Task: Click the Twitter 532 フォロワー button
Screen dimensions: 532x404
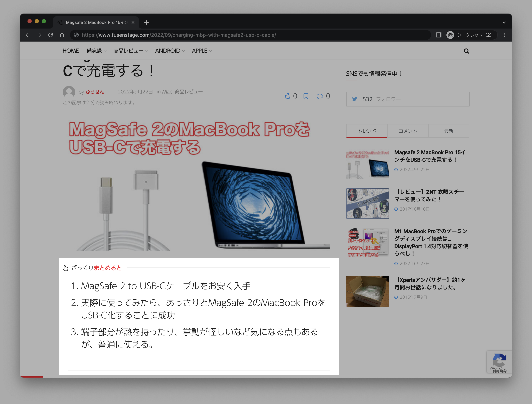Action: (408, 99)
